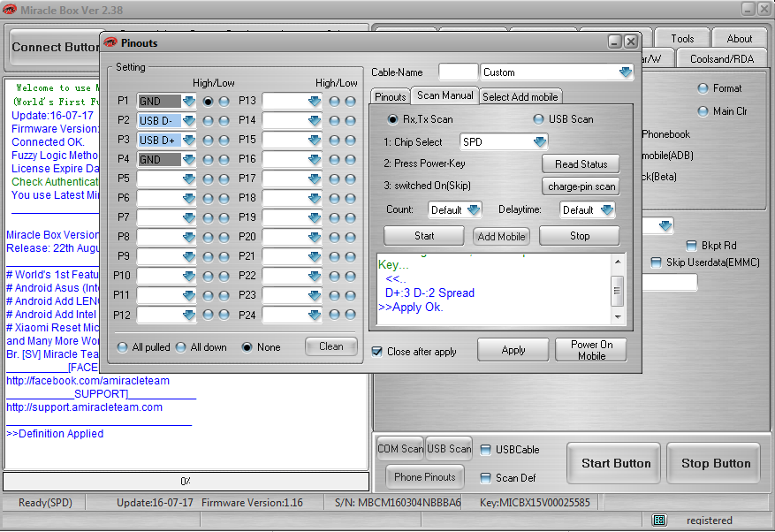Switch to the Select Add mobile tab
The height and width of the screenshot is (532, 775).
point(520,97)
